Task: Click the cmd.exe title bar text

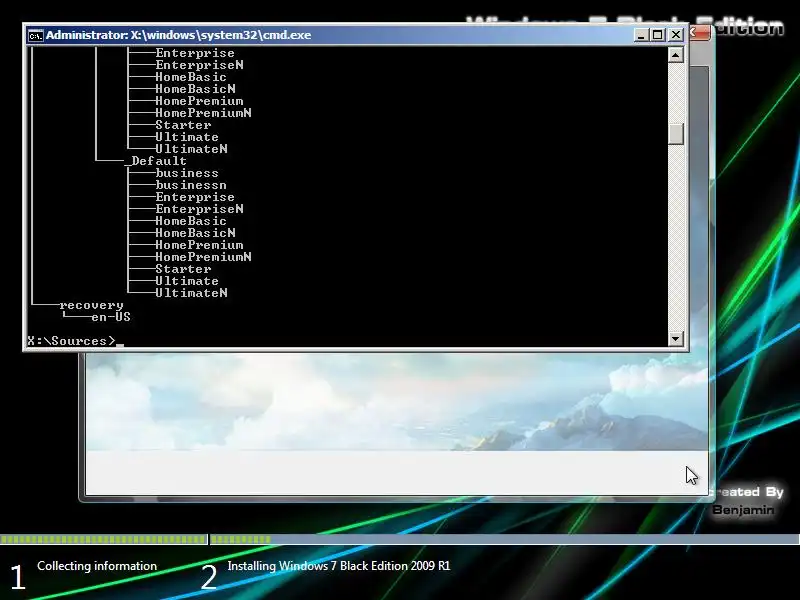Action: coord(179,35)
